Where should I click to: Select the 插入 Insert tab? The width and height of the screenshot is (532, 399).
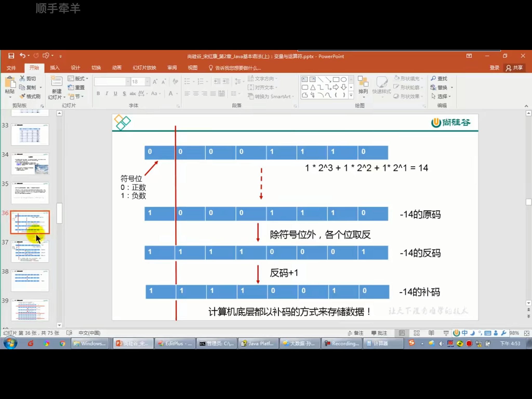coord(55,68)
